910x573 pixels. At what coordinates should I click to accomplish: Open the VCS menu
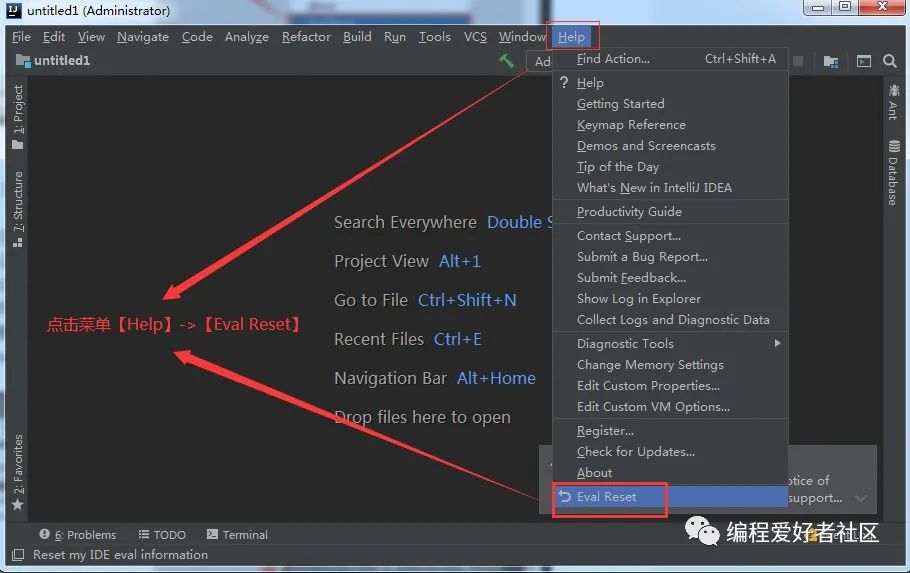[475, 37]
